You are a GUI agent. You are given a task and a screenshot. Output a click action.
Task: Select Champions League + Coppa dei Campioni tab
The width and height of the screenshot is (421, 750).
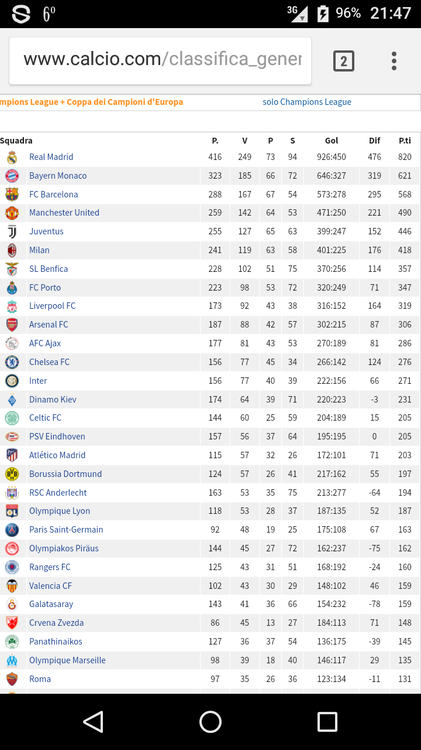coord(91,102)
